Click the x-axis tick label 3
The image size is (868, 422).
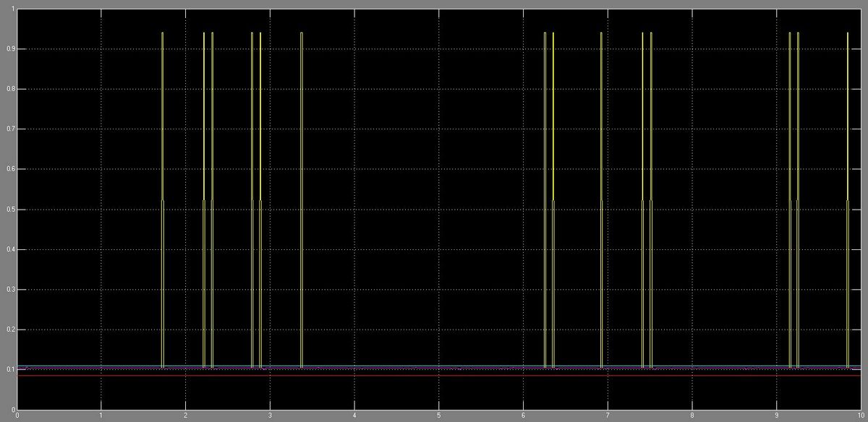tap(270, 416)
